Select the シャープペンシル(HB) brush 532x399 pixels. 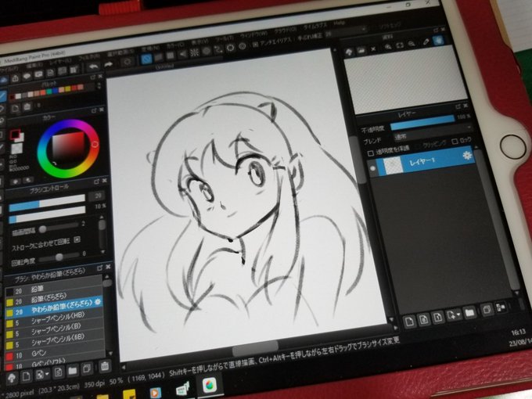(54, 318)
